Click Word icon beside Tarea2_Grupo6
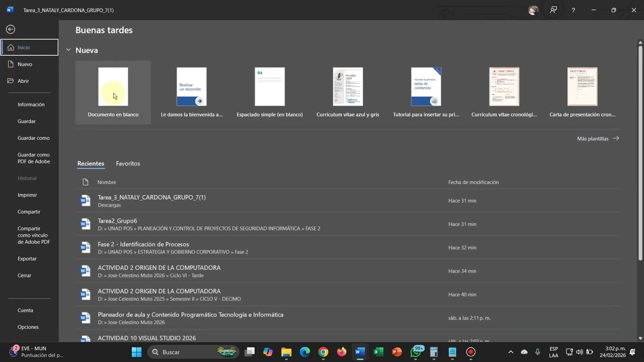Screen dimensions: 644x362 click(86, 224)
